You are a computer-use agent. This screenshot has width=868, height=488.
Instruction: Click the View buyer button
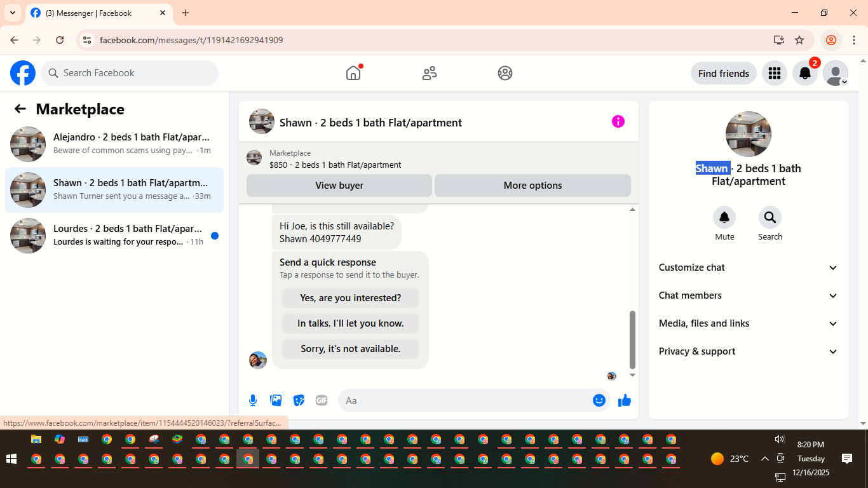pos(339,186)
